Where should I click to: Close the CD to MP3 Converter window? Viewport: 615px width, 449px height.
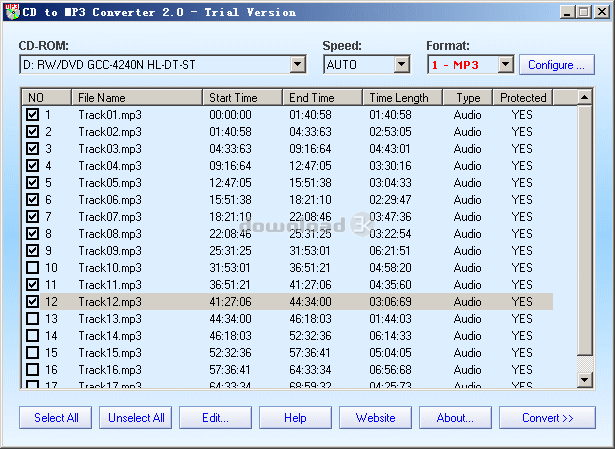tap(602, 12)
